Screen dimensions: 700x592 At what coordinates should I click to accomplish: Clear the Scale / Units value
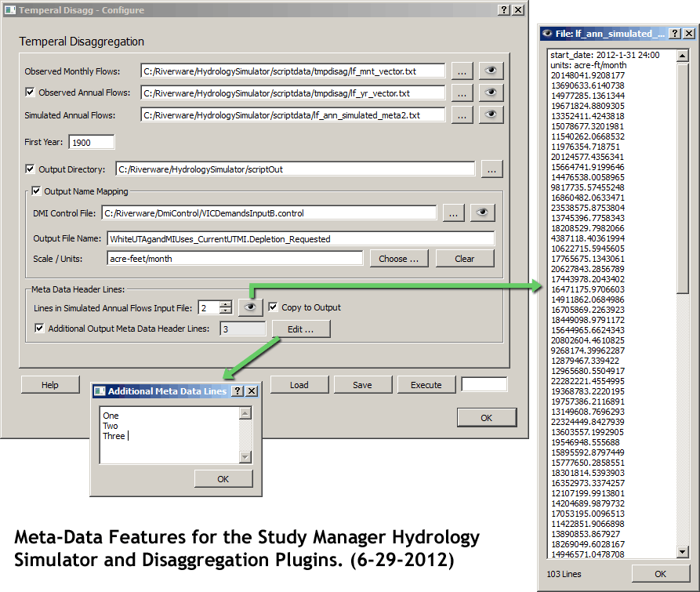pos(465,259)
